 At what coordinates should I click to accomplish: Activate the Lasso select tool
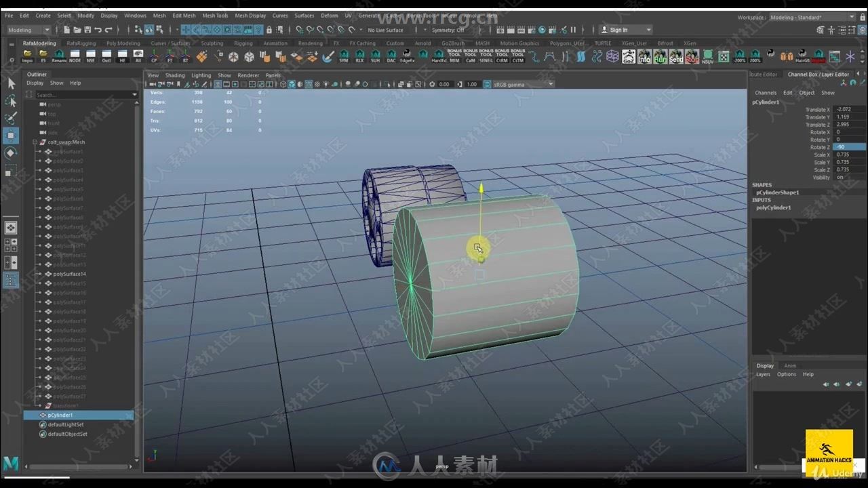tap(11, 101)
